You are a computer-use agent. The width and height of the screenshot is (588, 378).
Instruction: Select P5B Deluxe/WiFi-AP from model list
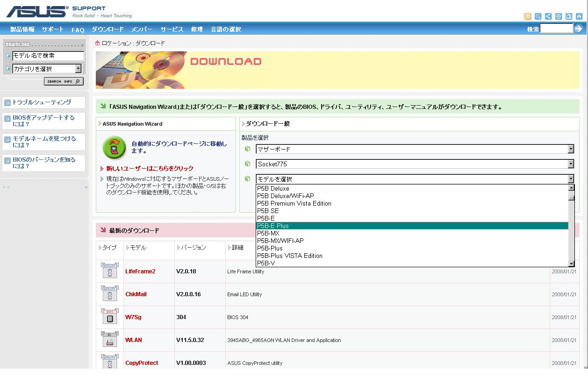point(412,196)
